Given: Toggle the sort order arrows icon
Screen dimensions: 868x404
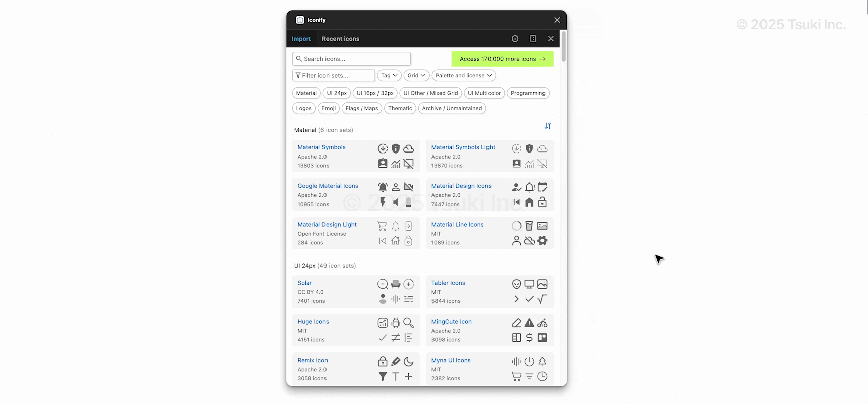Looking at the screenshot, I should coord(548,126).
